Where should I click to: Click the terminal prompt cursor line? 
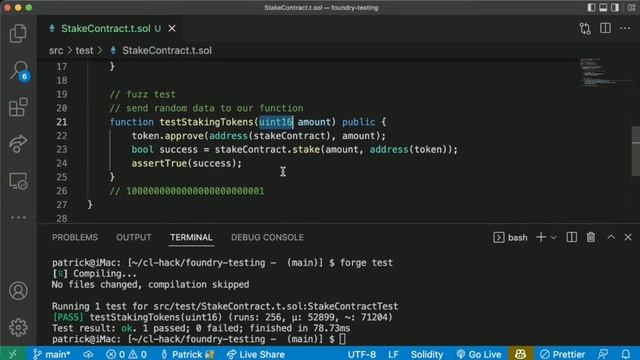(199, 339)
